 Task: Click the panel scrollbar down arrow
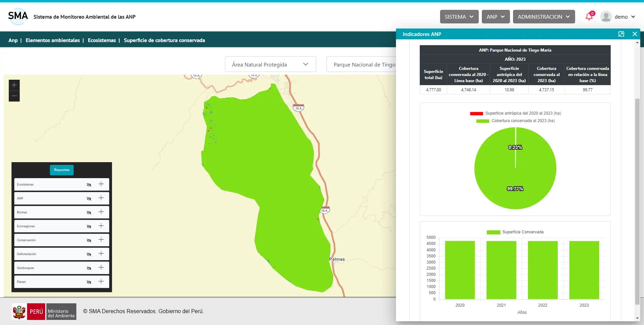tap(637, 318)
